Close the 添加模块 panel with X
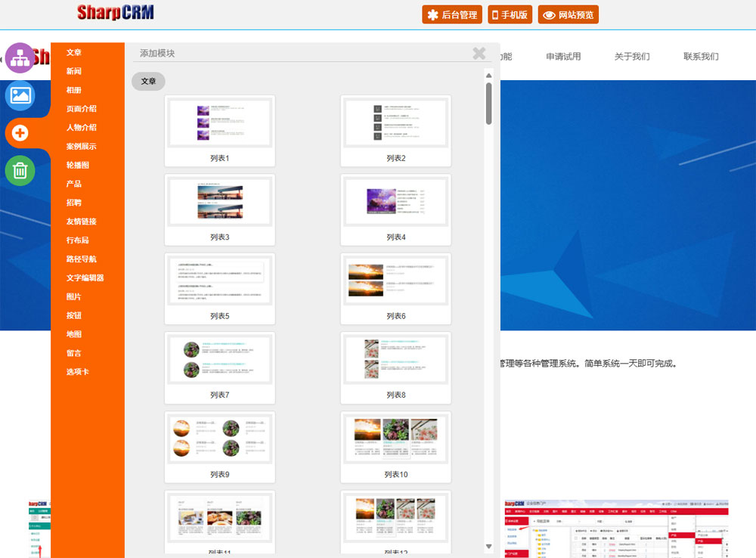756x558 pixels. click(x=479, y=53)
